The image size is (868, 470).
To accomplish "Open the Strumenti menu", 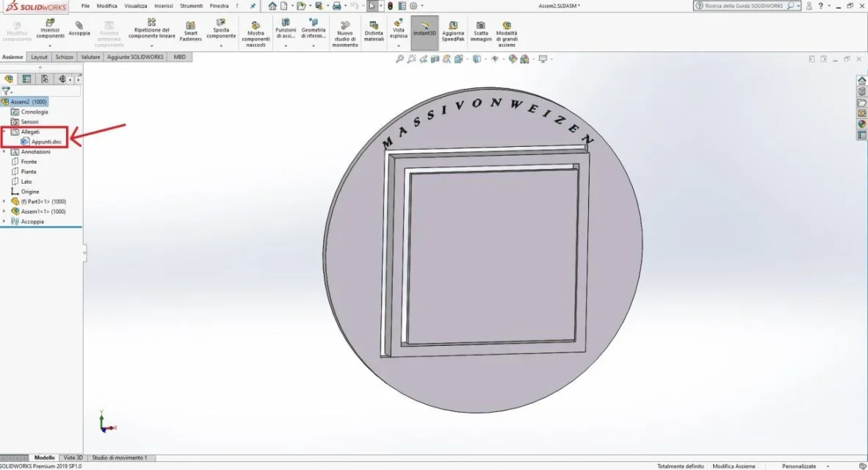I will 191,6.
